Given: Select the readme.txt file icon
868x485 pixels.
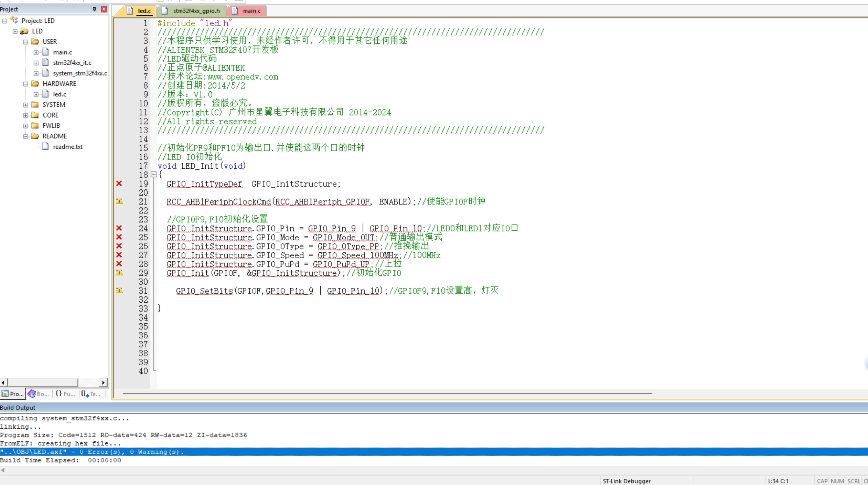Looking at the screenshot, I should click(45, 147).
